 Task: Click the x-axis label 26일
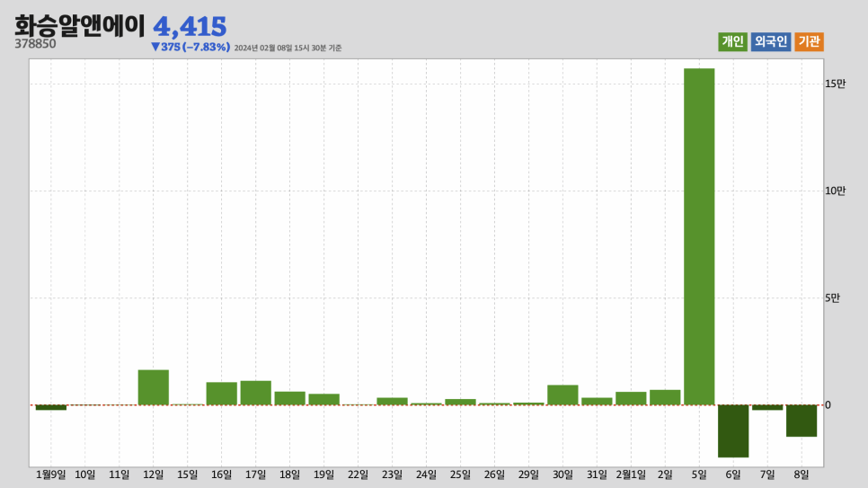tap(494, 475)
